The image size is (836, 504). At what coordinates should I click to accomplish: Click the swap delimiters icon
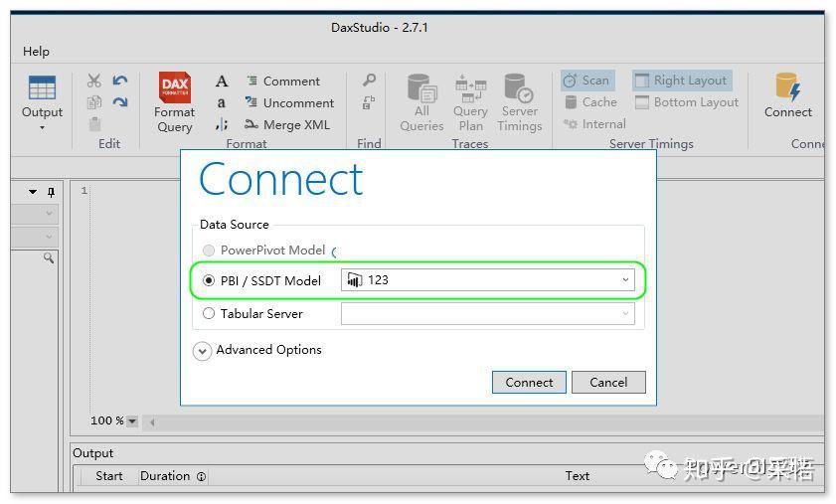[222, 124]
